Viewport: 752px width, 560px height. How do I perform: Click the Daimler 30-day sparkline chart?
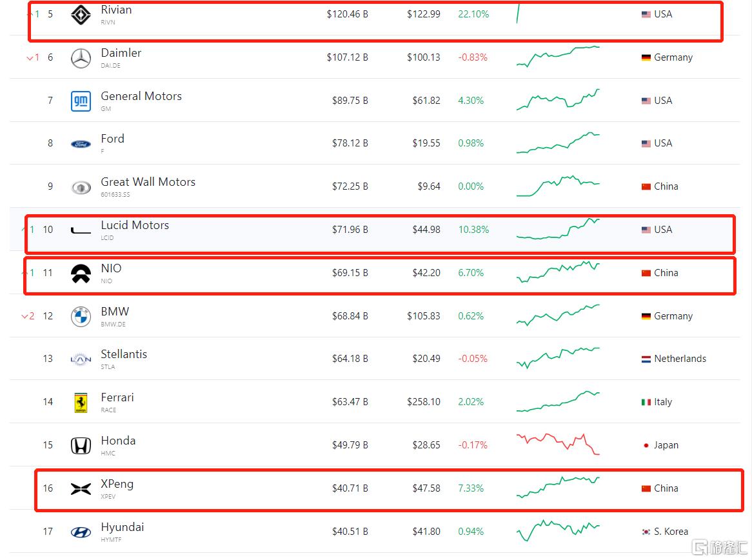(x=558, y=56)
